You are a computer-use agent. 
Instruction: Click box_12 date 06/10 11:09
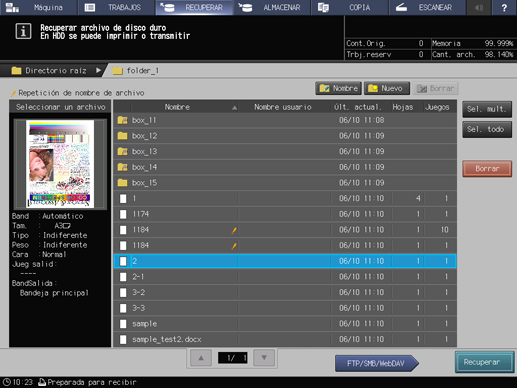click(361, 136)
